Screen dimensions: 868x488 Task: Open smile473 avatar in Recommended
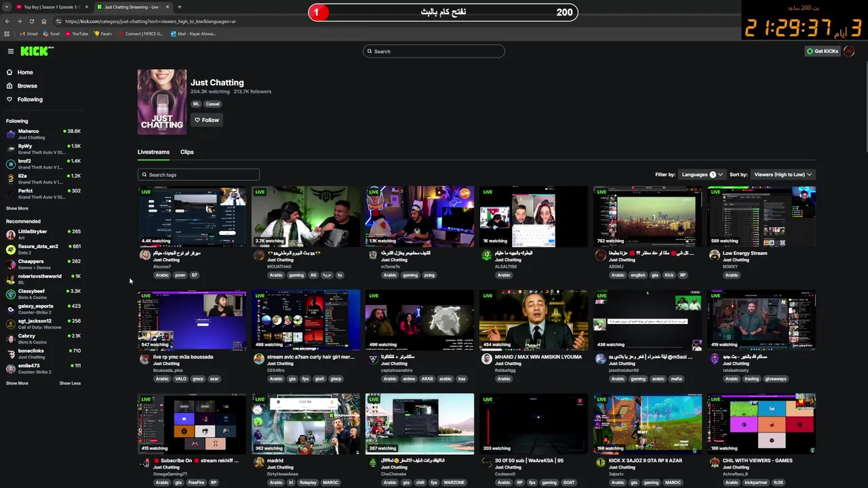pyautogui.click(x=10, y=369)
